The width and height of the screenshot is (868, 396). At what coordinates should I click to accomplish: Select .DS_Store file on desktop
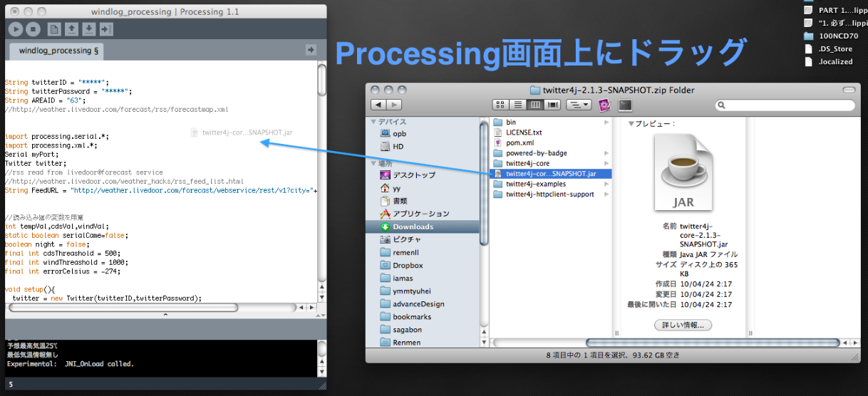tap(828, 48)
